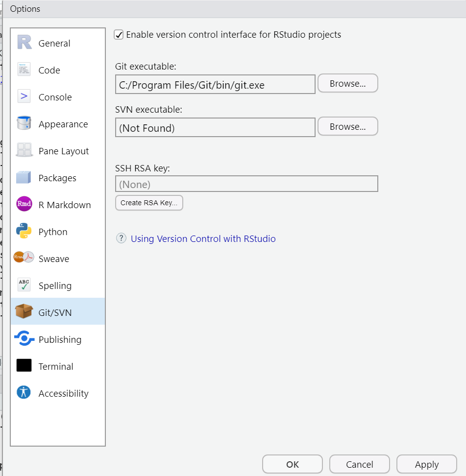
Task: Browse for the SVN executable
Action: pos(348,126)
